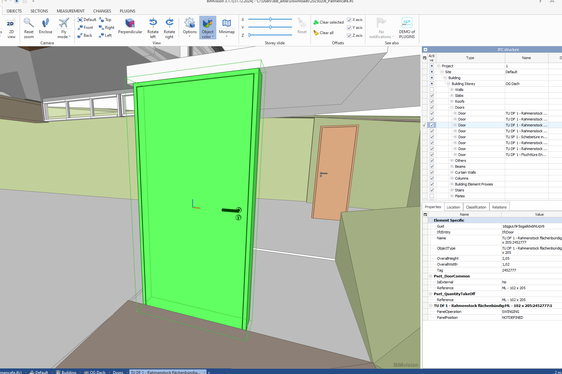Click the X storey slide slider
The width and height of the screenshot is (562, 374).
point(270,19)
